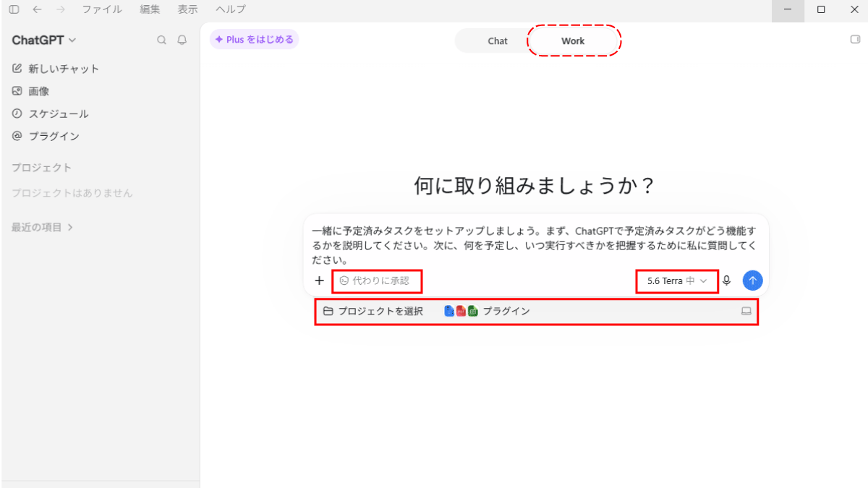Maximize the ChatGPT window

click(821, 9)
